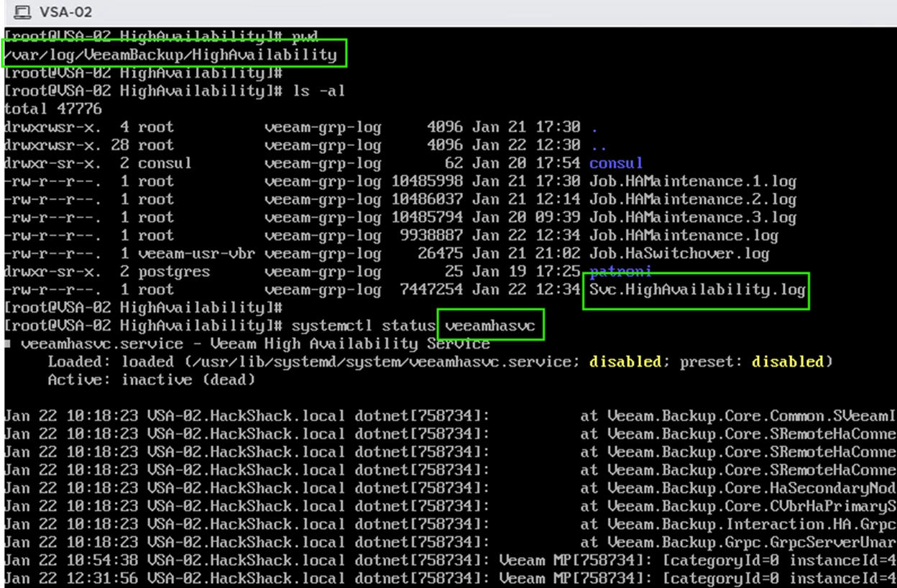
Task: Click the Svc.HighAvailability.log filename
Action: [x=697, y=290]
